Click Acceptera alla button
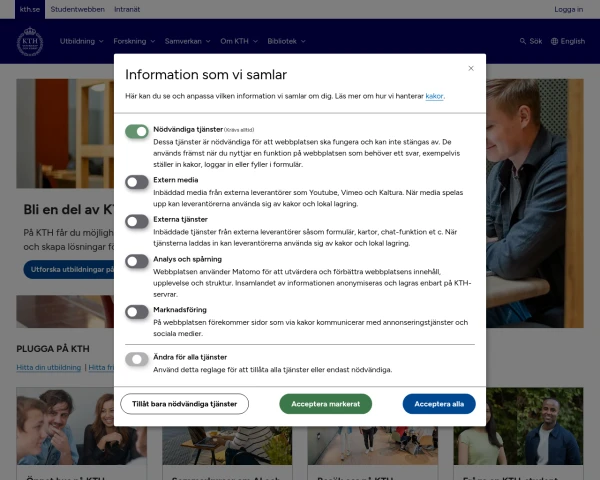Image resolution: width=600 pixels, height=480 pixels. coord(439,404)
